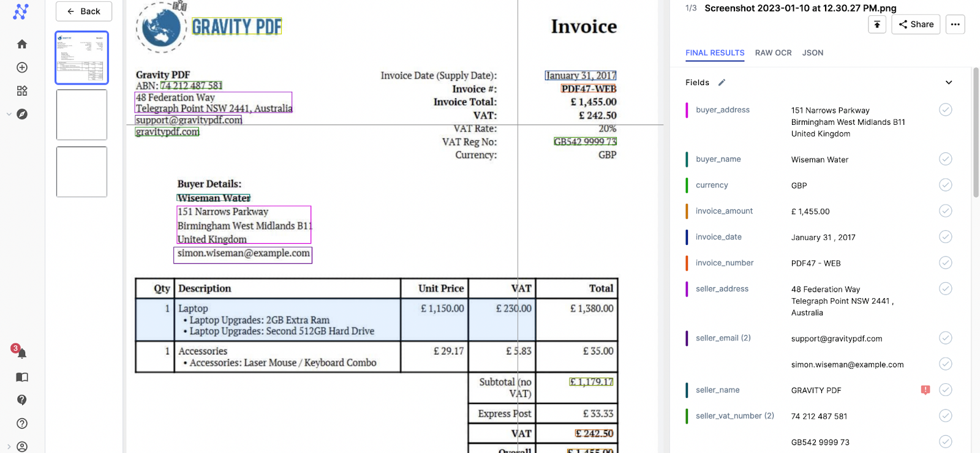Viewport: 980px width, 453px height.
Task: Switch to the FINAL RESULTS tab
Action: pos(715,53)
